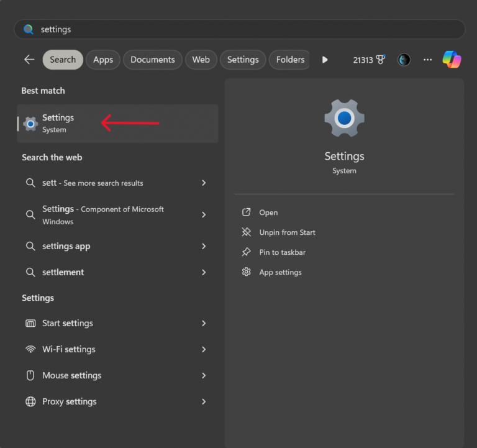Viewport: 477px width, 448px height.
Task: Click the large Settings gear icon in preview
Action: [344, 118]
